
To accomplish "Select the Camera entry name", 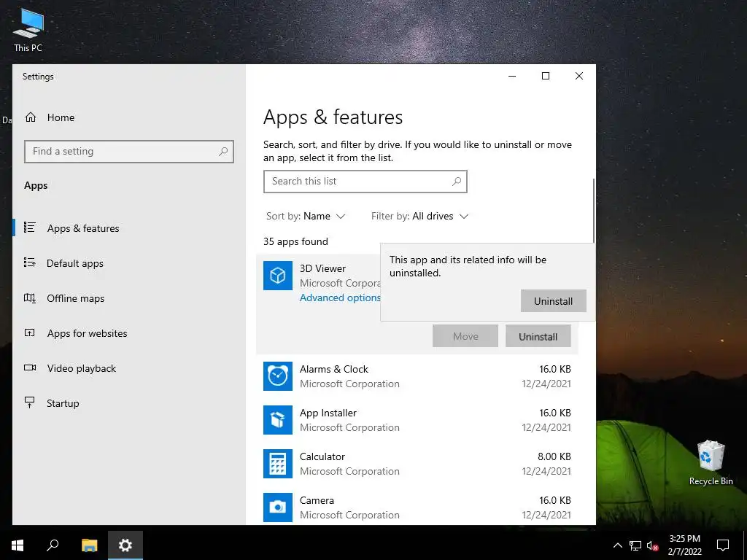I will (x=317, y=500).
